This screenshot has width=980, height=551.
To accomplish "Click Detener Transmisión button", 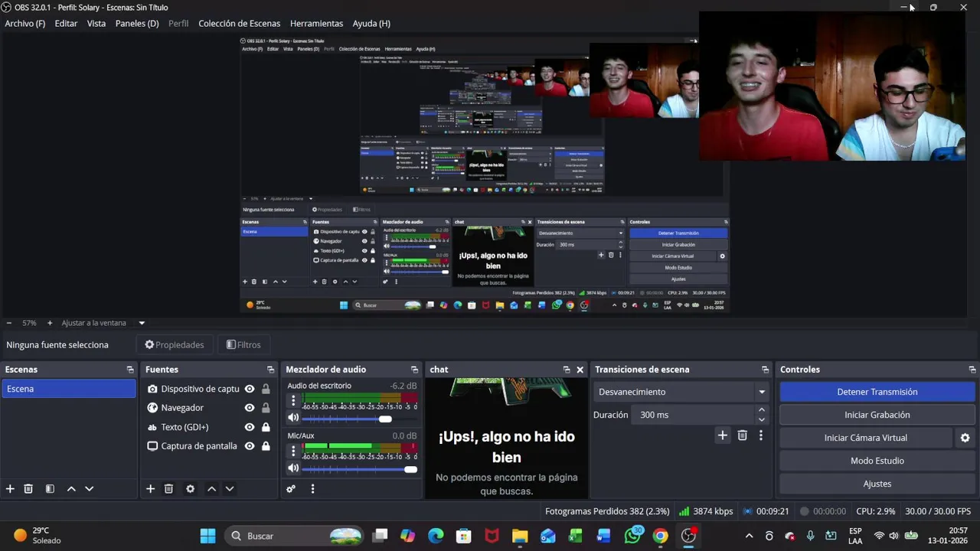I will click(x=877, y=392).
